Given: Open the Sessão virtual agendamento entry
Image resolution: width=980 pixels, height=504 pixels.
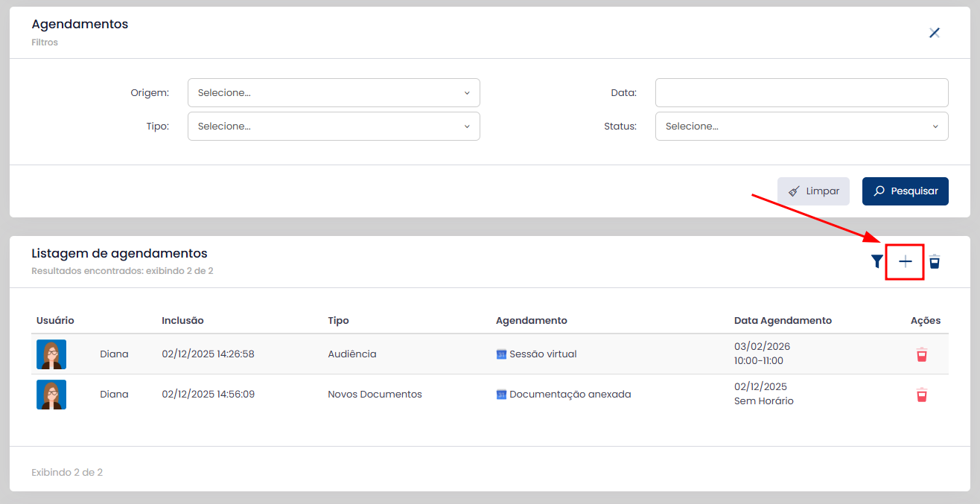Looking at the screenshot, I should click(x=543, y=354).
